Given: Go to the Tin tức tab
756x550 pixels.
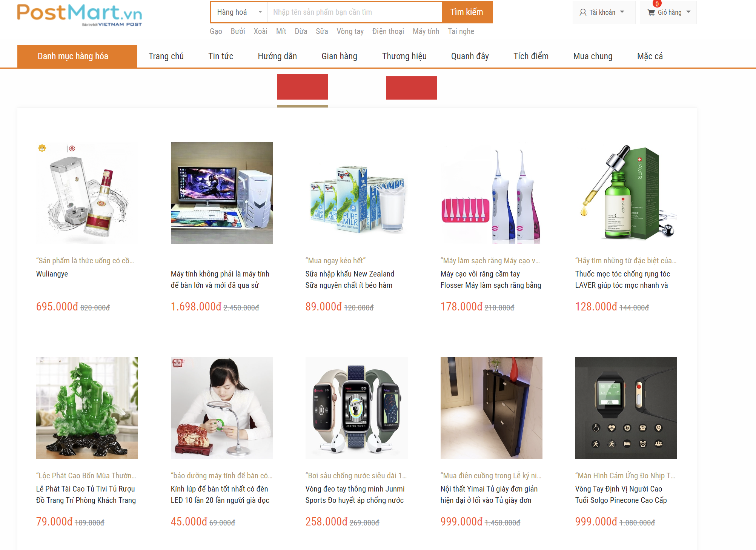Looking at the screenshot, I should [x=221, y=56].
